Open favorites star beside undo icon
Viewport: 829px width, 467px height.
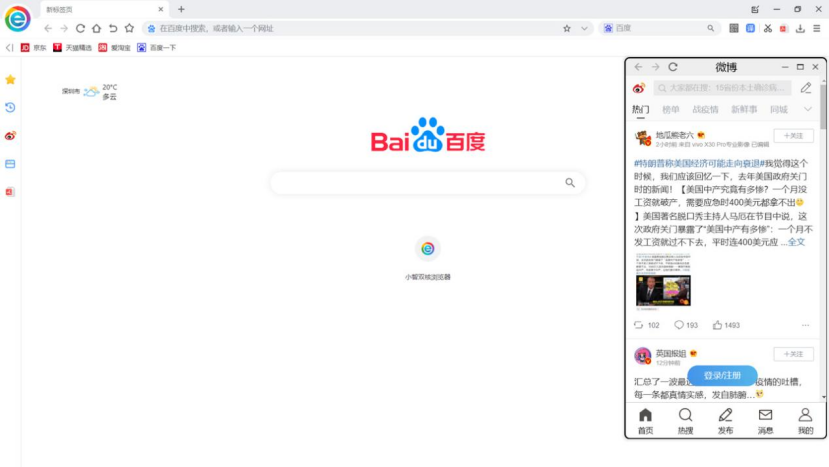click(129, 29)
